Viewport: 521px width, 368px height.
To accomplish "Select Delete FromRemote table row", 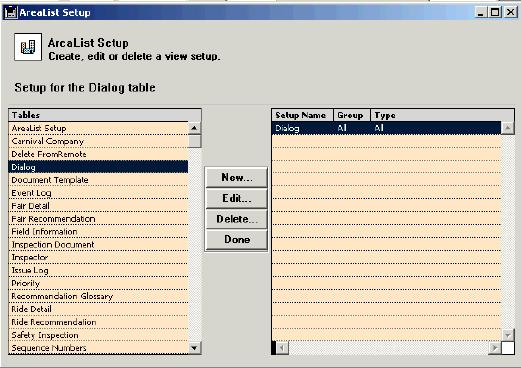I will tap(98, 154).
